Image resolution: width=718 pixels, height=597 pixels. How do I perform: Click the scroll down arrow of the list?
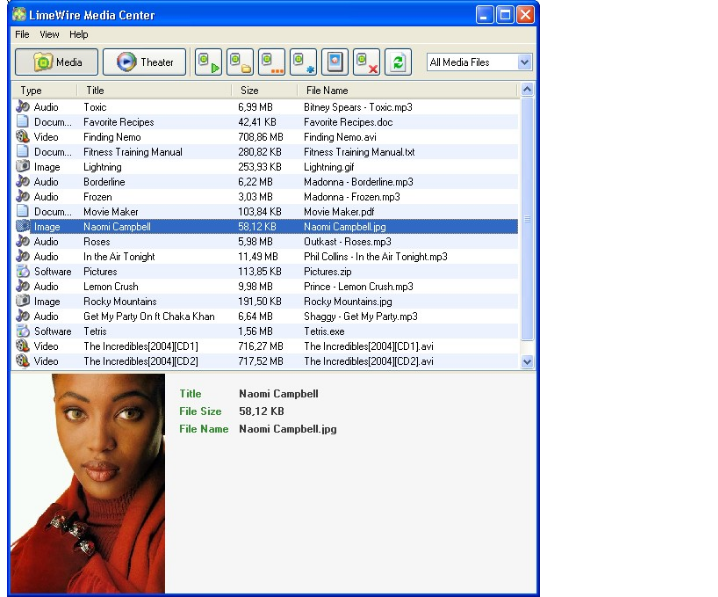[x=528, y=362]
